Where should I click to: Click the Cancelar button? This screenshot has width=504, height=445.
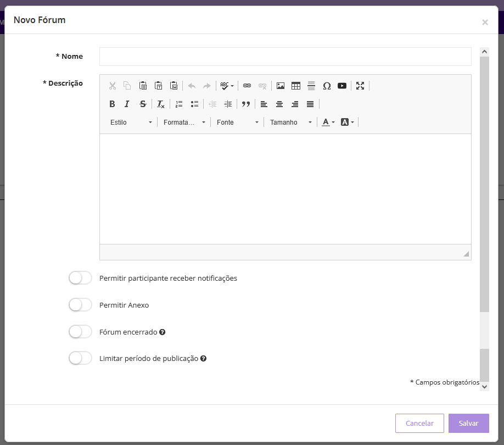[x=419, y=423]
